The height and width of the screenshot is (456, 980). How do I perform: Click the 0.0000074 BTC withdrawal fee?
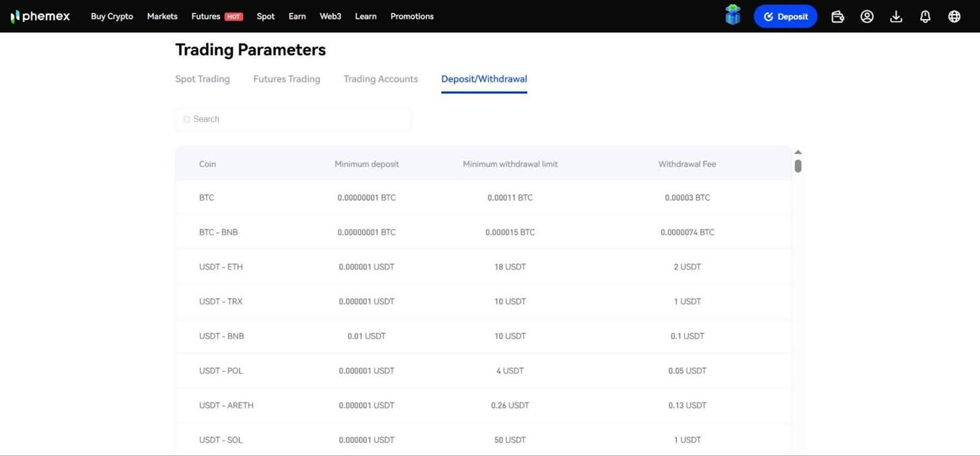[x=687, y=233]
